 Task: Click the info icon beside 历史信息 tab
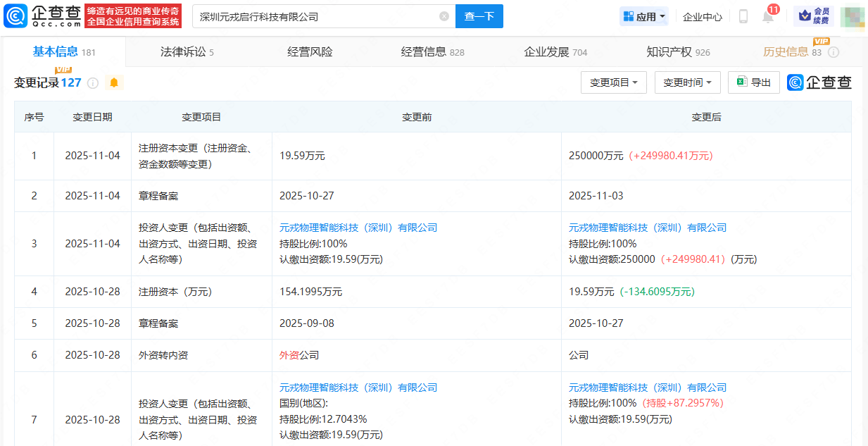coord(834,52)
